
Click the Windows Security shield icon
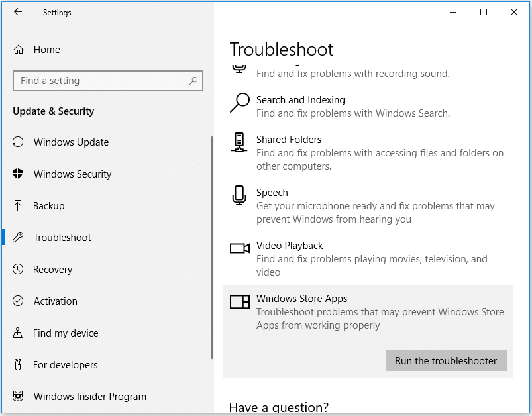[18, 174]
